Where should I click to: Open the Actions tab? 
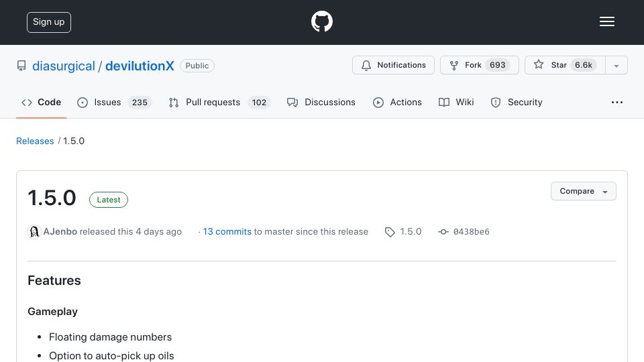point(397,102)
